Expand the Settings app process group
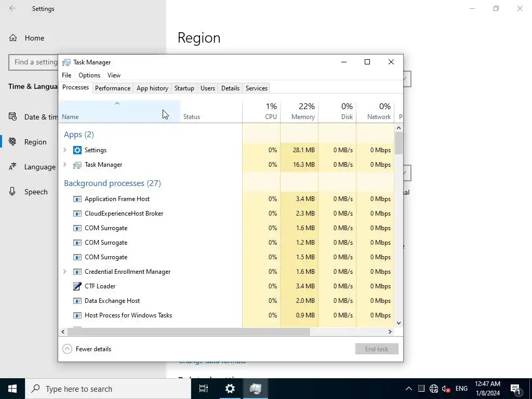This screenshot has width=532, height=399. (65, 150)
